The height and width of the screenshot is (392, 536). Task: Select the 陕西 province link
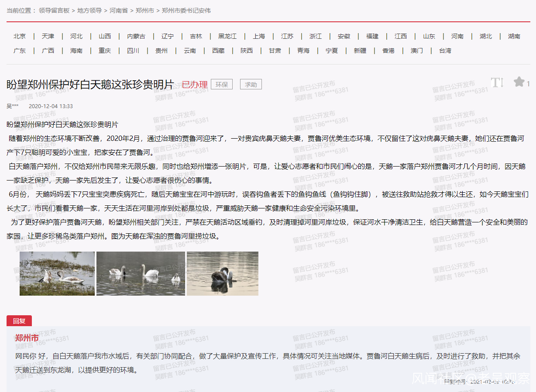(247, 51)
